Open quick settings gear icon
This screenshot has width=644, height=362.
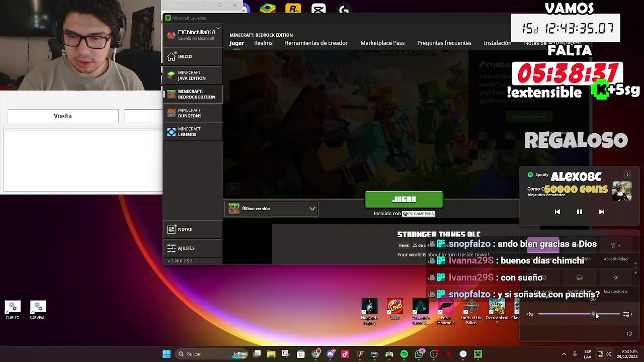[x=629, y=333]
